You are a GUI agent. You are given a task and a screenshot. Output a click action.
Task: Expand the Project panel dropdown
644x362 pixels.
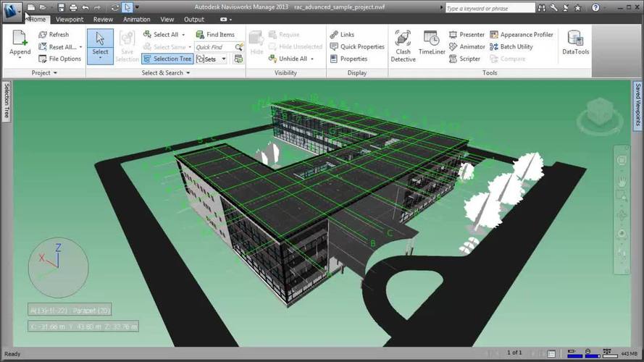tap(44, 72)
